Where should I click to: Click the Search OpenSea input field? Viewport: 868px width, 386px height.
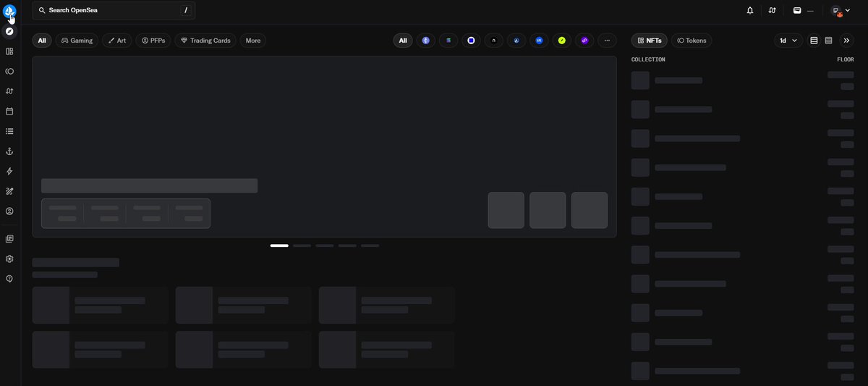tap(114, 10)
